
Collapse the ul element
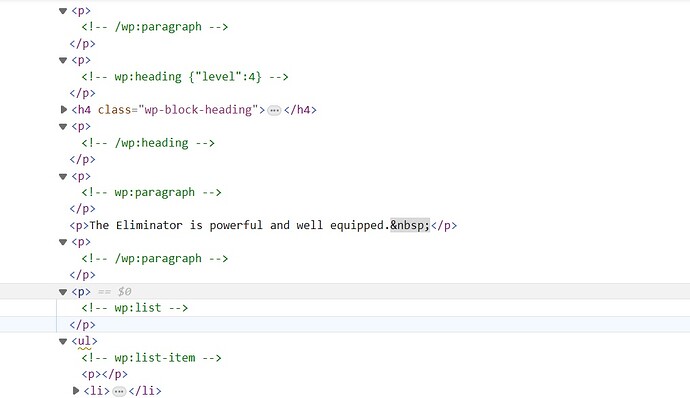click(x=63, y=341)
